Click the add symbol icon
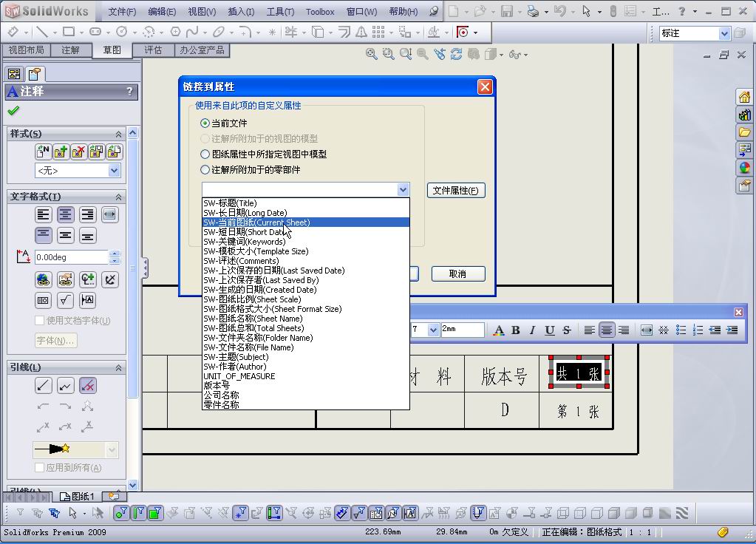The height and width of the screenshot is (544, 756). click(88, 279)
